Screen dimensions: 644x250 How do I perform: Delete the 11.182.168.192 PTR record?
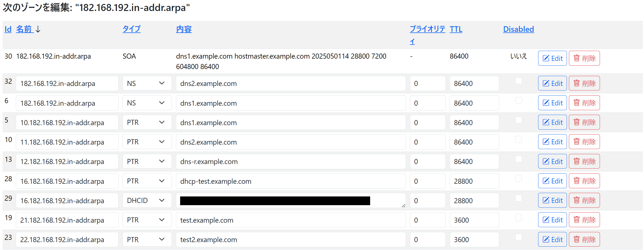pyautogui.click(x=584, y=142)
